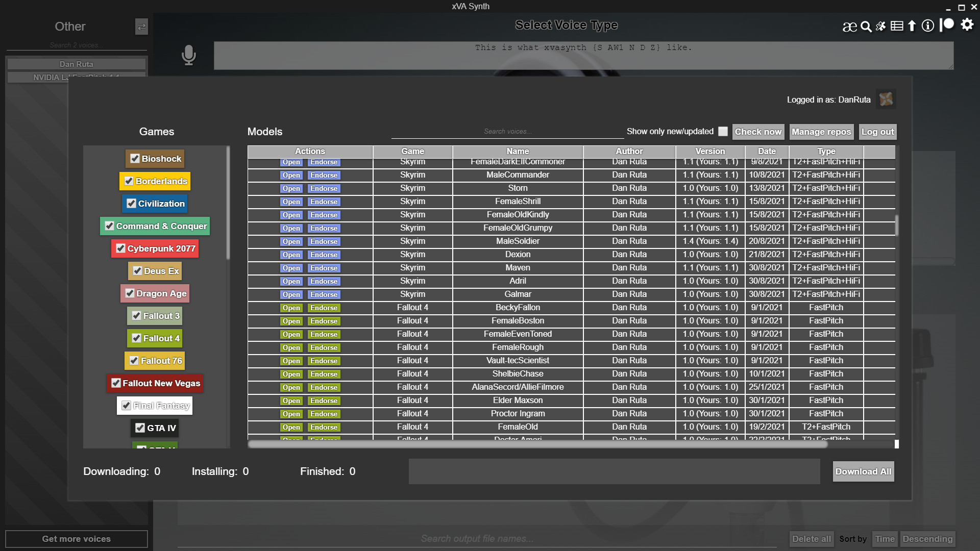Image resolution: width=980 pixels, height=551 pixels.
Task: Click the upload arrow icon
Action: pos(912,26)
